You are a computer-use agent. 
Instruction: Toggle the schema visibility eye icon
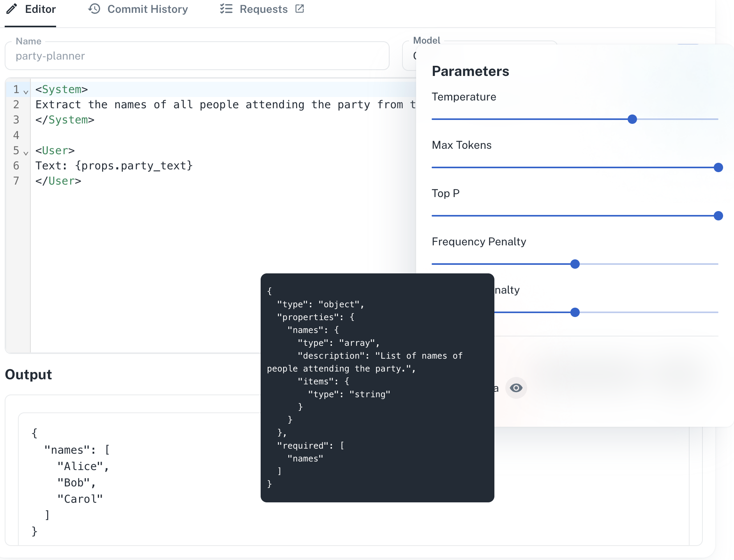(516, 387)
